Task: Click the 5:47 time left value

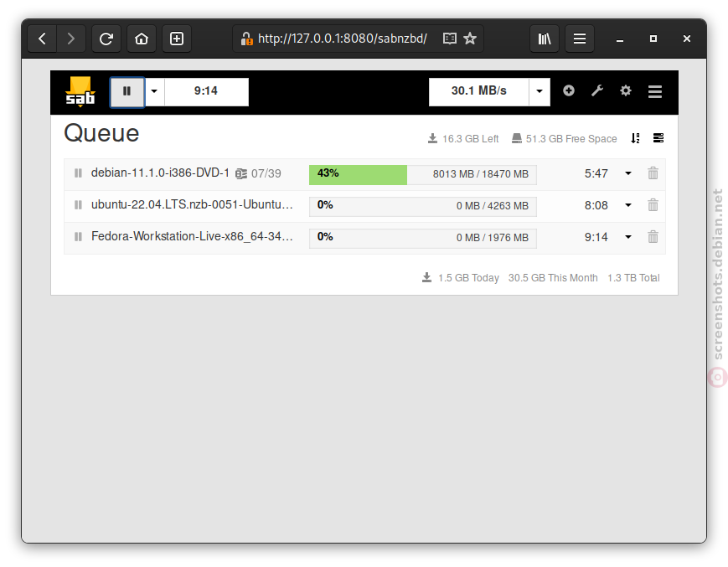Action: tap(596, 174)
